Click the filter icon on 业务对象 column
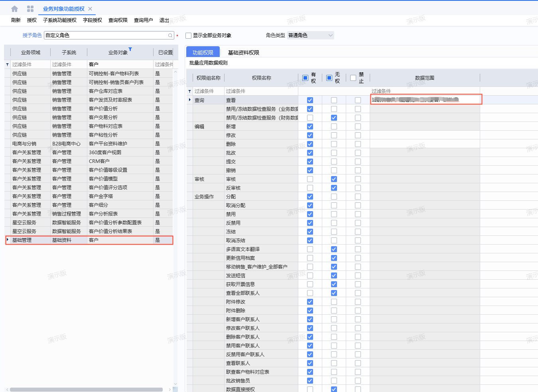Image resolution: width=538 pixels, height=392 pixels. [130, 49]
